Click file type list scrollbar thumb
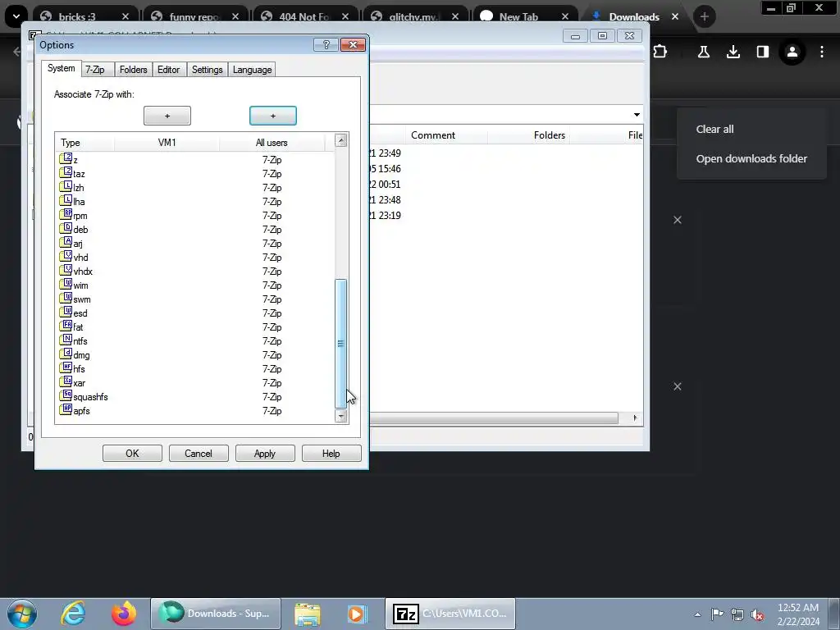The height and width of the screenshot is (630, 840). pos(340,344)
